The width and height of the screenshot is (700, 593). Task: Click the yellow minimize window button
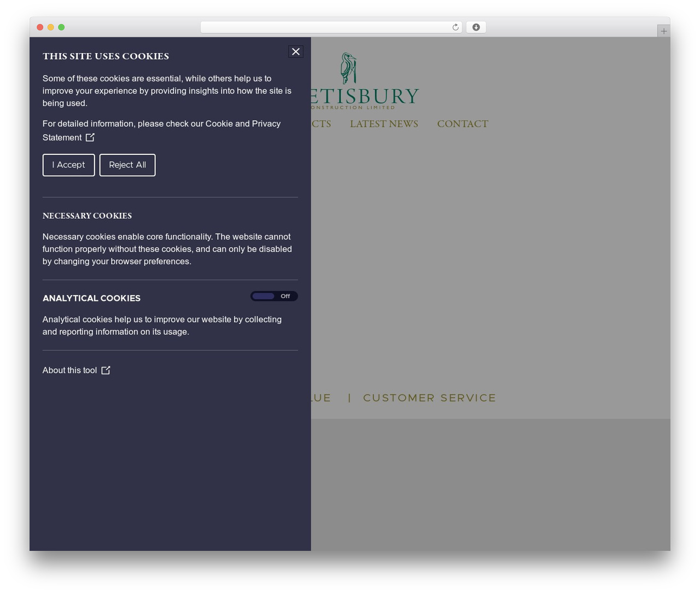point(51,27)
